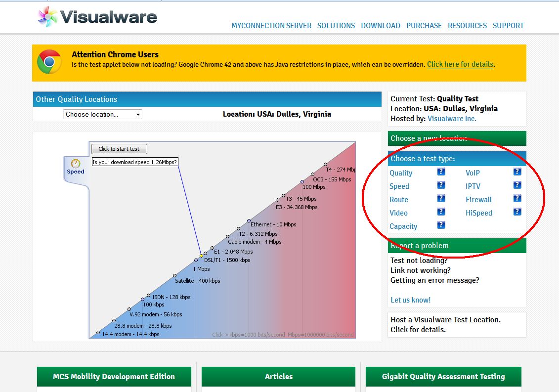Select the Firewall test type
Image resolution: width=559 pixels, height=392 pixels.
pyautogui.click(x=478, y=200)
